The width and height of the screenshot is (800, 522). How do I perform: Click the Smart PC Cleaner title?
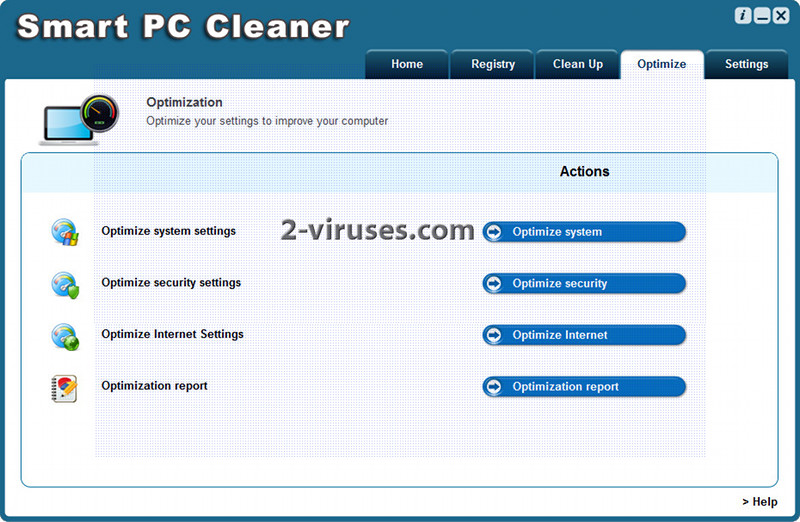(183, 27)
